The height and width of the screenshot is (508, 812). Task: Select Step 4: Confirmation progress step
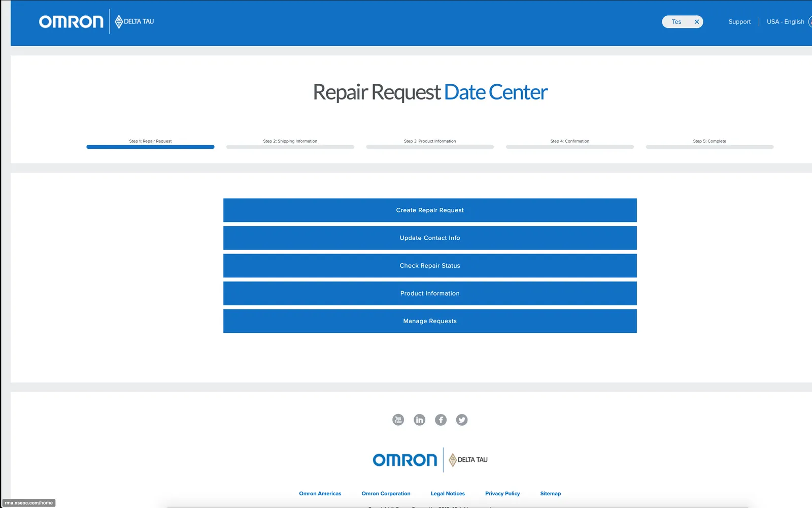coord(570,144)
